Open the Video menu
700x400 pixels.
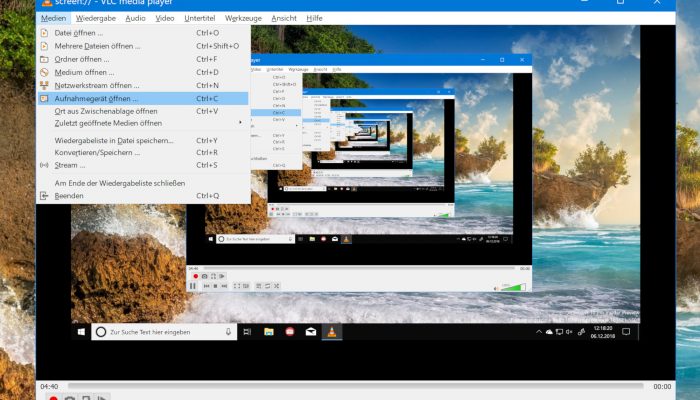(x=165, y=18)
